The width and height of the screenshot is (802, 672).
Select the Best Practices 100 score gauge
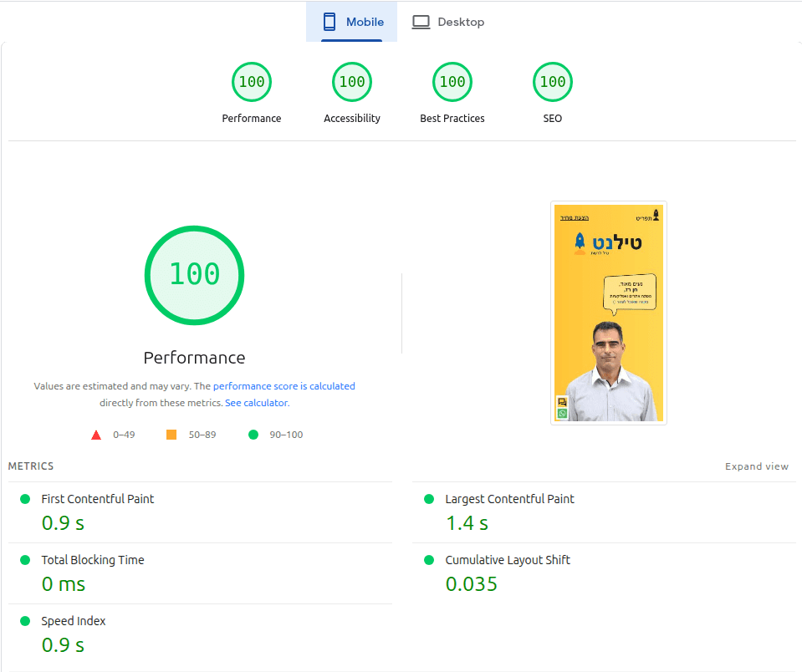(x=452, y=82)
